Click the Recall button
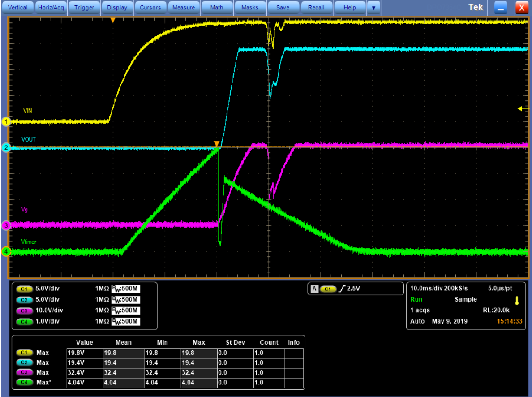 click(316, 8)
